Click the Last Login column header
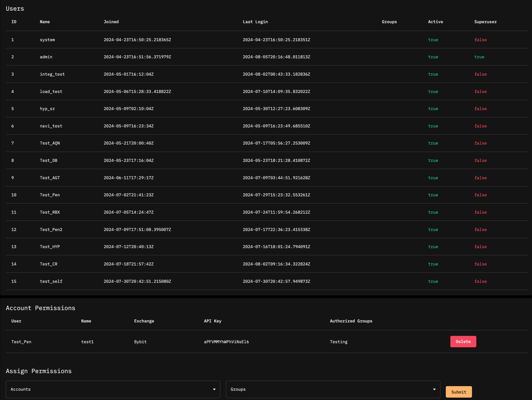Screen dimensions: 532x400 (x=255, y=22)
